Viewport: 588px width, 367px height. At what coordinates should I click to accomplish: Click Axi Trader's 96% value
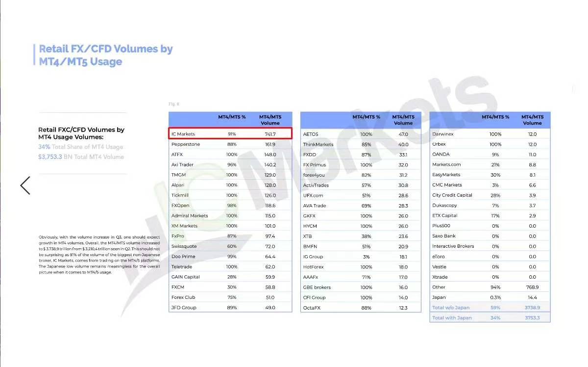(232, 165)
